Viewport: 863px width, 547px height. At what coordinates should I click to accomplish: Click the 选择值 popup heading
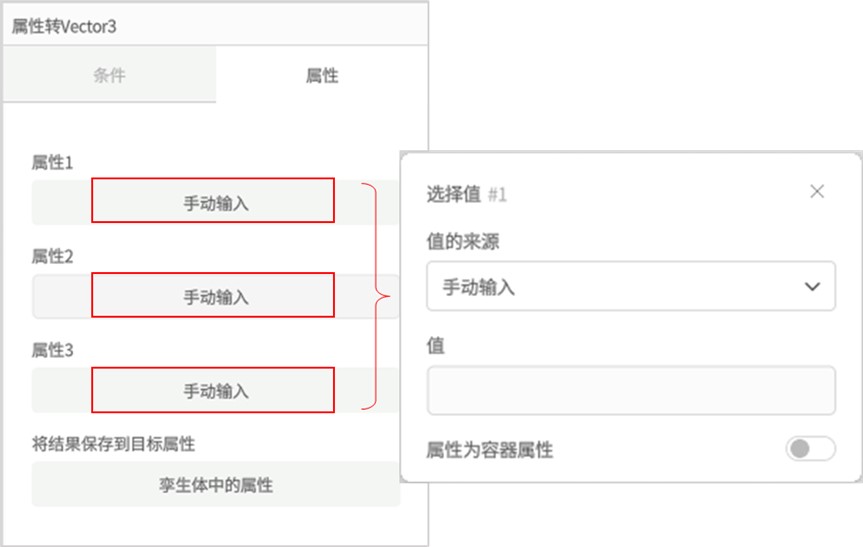click(454, 194)
